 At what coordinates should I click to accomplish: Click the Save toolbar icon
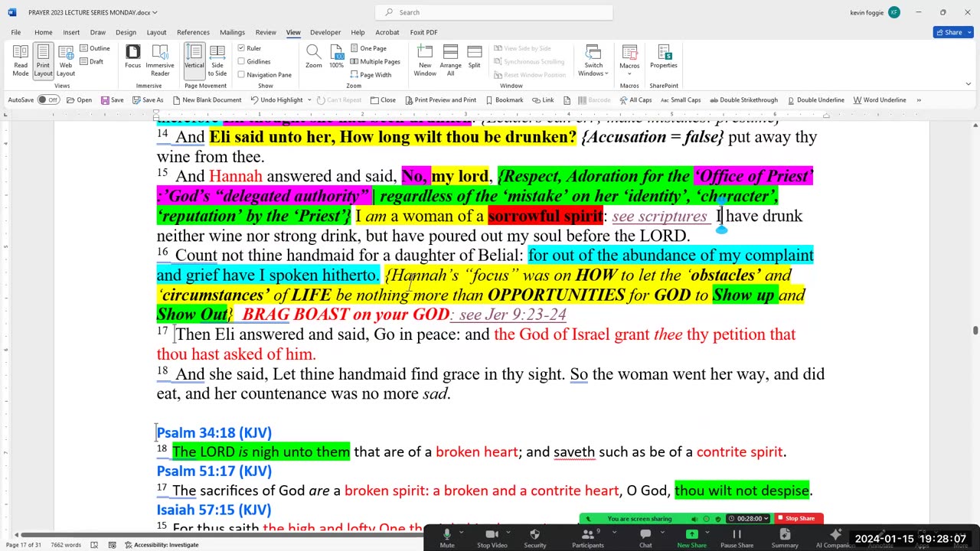tap(112, 99)
